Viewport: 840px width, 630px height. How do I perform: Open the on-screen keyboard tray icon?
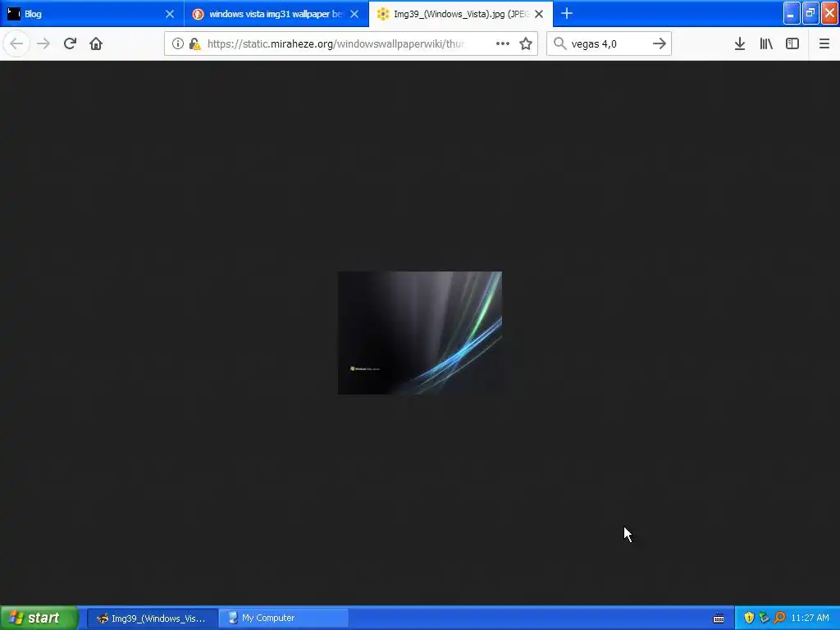point(719,619)
